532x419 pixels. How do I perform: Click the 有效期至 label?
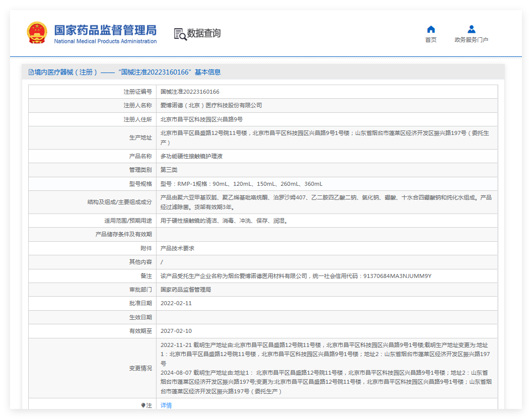(x=140, y=331)
